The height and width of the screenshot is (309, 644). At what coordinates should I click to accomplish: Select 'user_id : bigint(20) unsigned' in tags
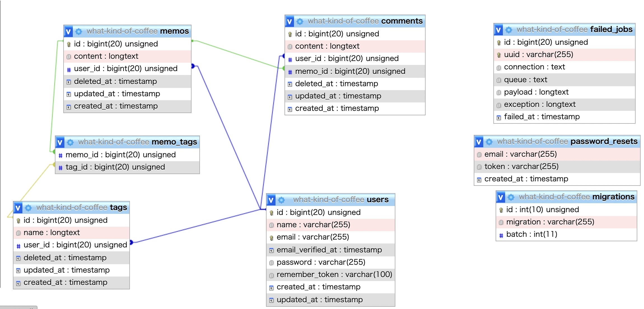pyautogui.click(x=71, y=245)
